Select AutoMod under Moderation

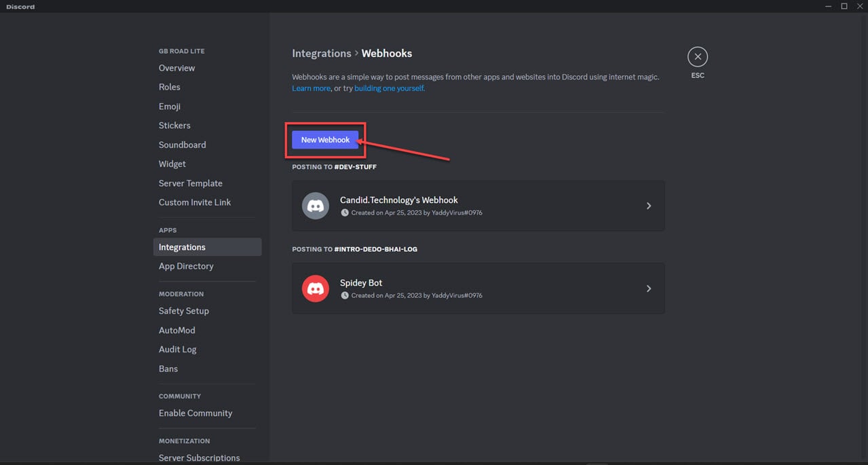[176, 330]
